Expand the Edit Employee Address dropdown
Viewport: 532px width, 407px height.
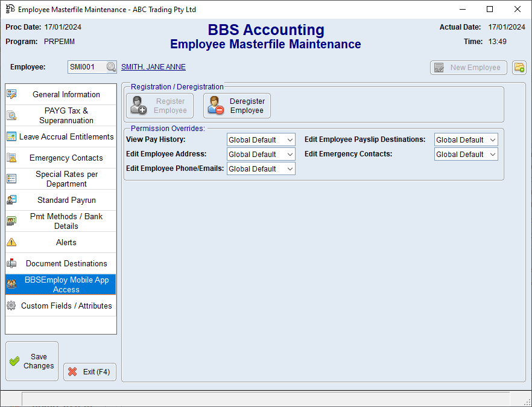[261, 155]
